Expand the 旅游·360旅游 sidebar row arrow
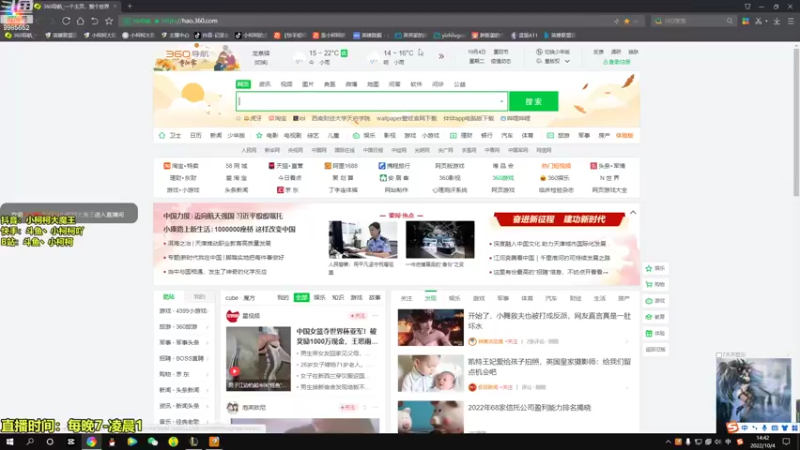 pyautogui.click(x=207, y=327)
